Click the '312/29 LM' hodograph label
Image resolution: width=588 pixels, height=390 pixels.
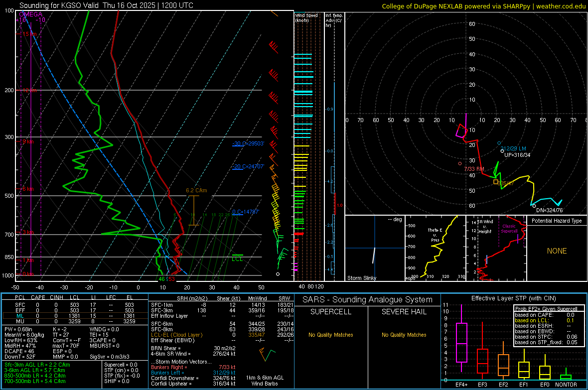[513, 148]
